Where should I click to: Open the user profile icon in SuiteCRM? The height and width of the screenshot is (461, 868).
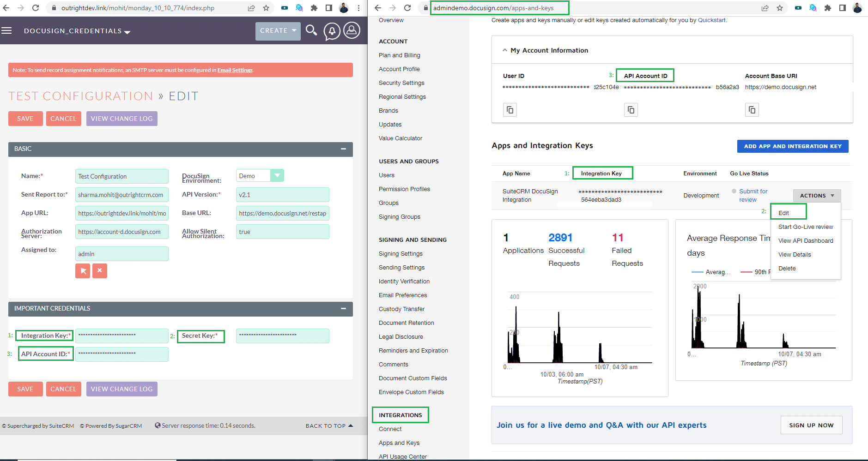coord(352,30)
